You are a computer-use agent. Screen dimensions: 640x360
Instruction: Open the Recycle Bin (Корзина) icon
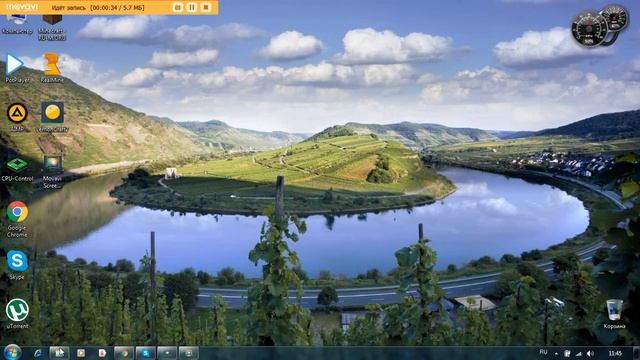pos(614,314)
